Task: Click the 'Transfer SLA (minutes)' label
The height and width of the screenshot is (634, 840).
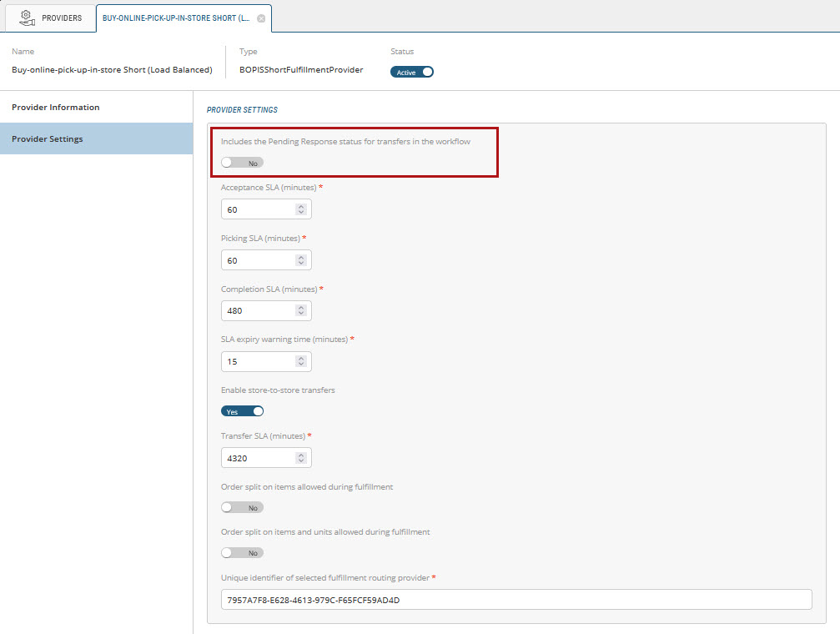Action: click(x=263, y=435)
